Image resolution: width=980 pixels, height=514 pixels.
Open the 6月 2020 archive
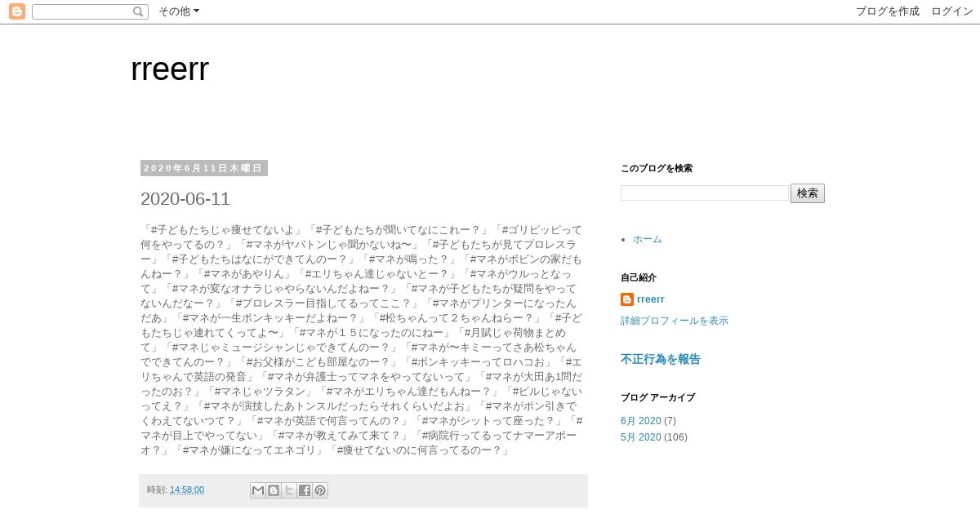641,421
